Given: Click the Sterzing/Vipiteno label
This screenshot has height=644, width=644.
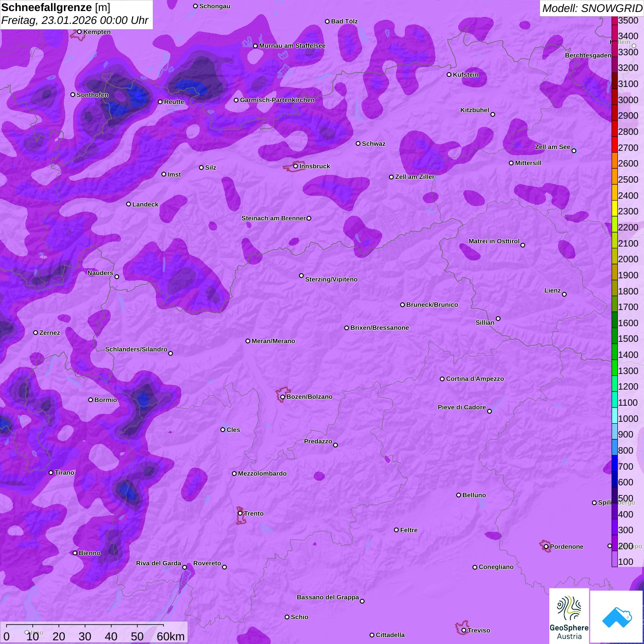Looking at the screenshot, I should 331,279.
